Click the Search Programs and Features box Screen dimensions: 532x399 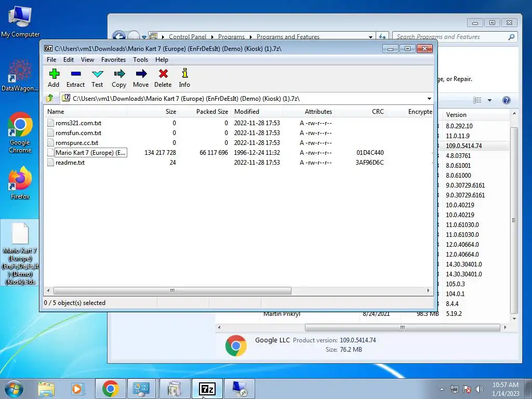(x=455, y=37)
